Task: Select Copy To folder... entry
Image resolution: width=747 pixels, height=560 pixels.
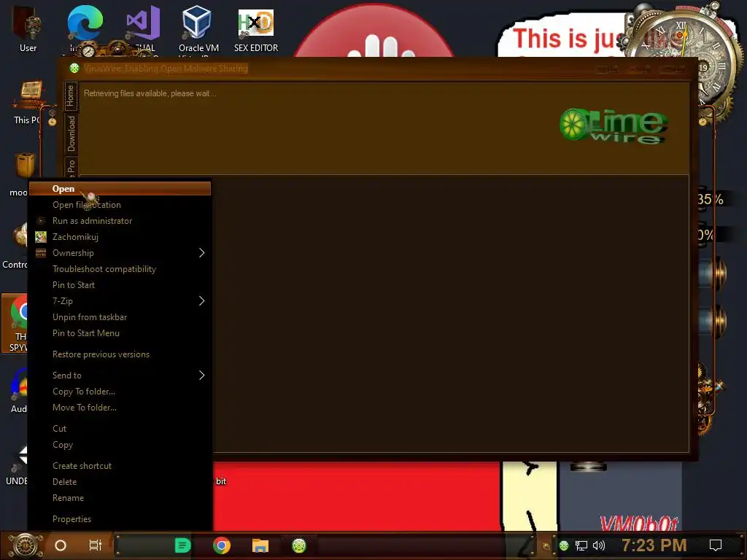Action: coord(120,392)
